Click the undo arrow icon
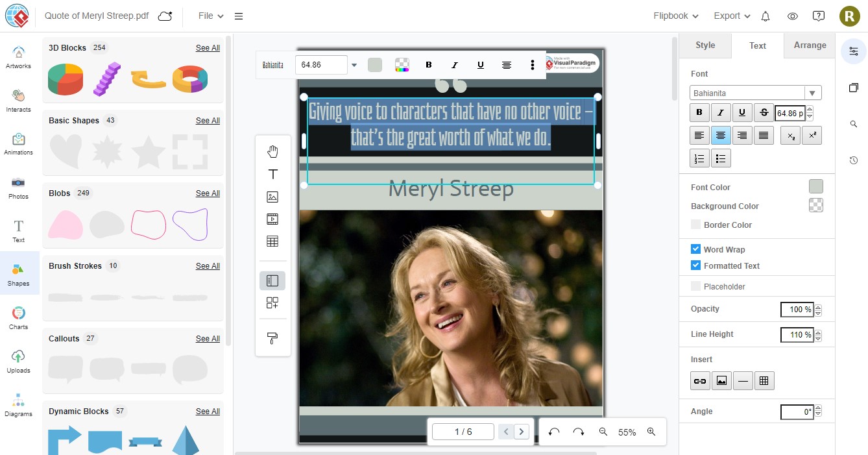Viewport: 868px width, 455px height. click(554, 432)
